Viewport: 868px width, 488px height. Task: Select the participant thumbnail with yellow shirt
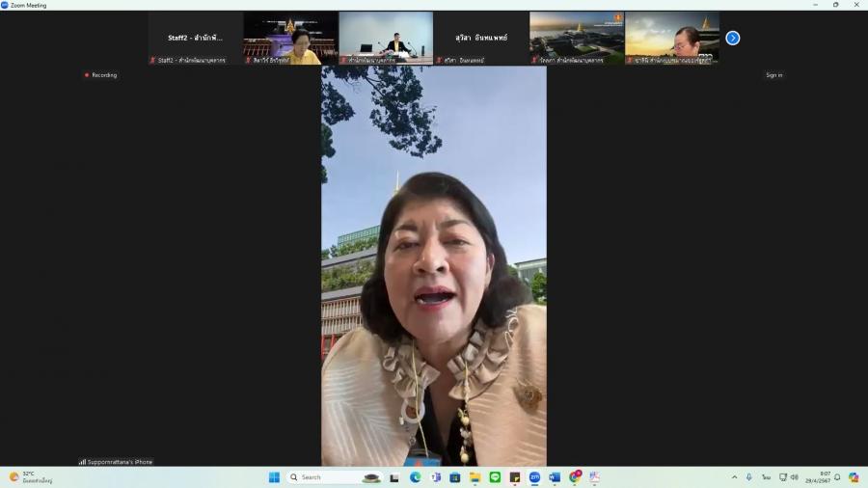point(290,39)
